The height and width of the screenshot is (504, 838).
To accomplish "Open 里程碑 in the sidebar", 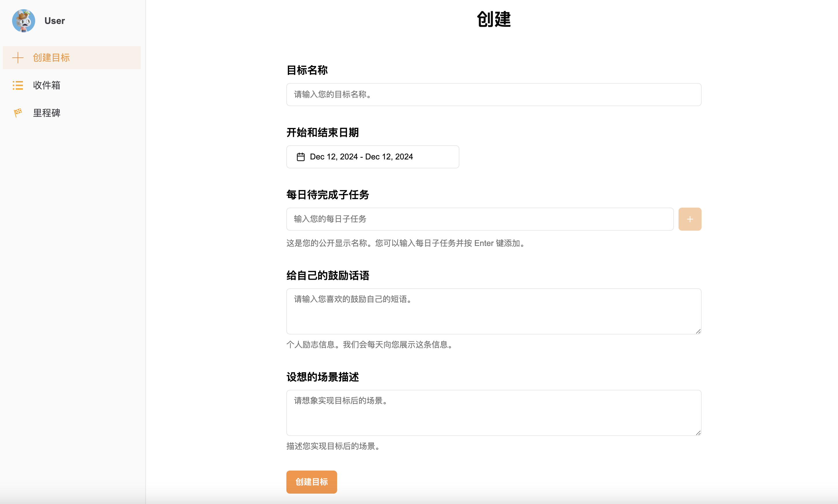I will (46, 113).
